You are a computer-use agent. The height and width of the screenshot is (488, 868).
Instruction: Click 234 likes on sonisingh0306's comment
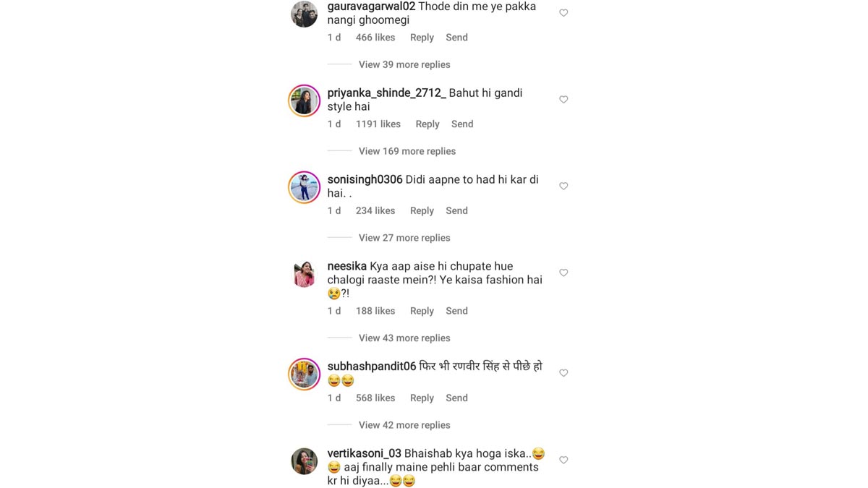(375, 210)
